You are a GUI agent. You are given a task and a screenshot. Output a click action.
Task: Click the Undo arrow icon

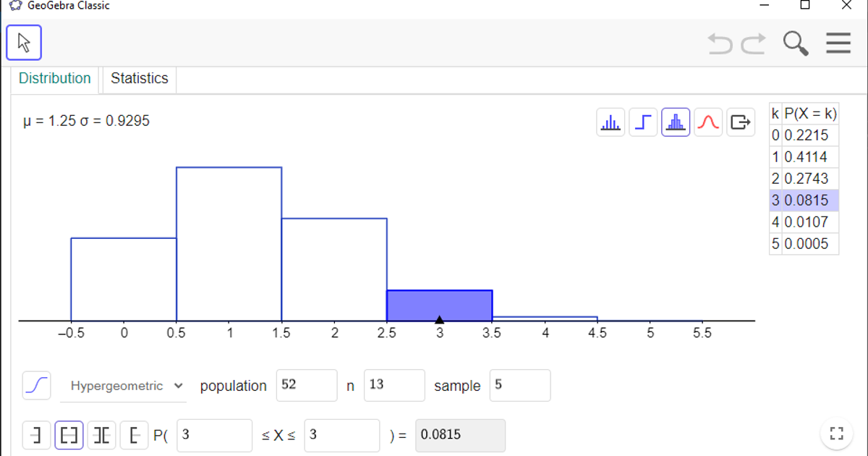pos(720,43)
